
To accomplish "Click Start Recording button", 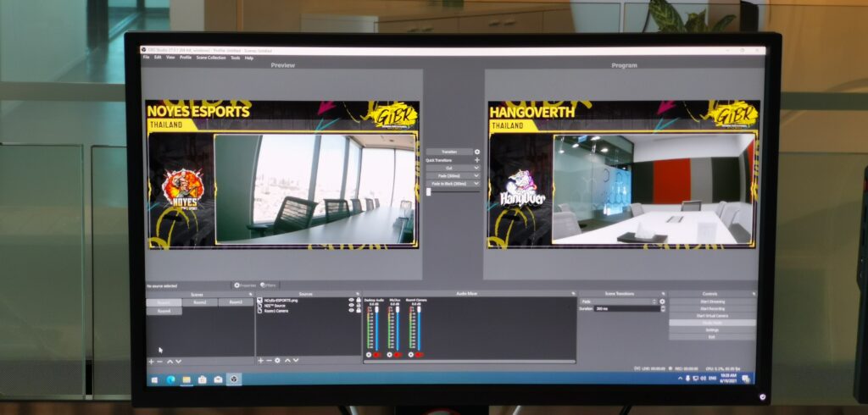I will pyautogui.click(x=712, y=309).
